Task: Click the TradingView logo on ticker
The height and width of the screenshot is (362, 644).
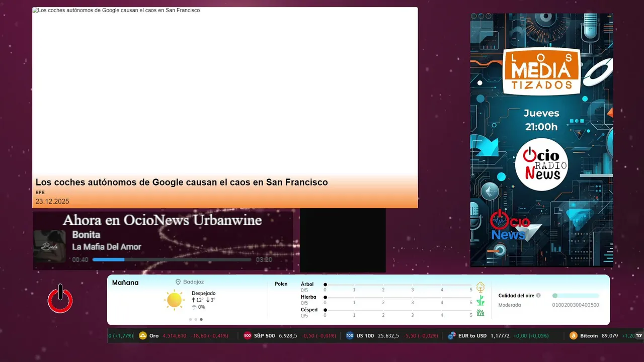Action: (x=639, y=336)
